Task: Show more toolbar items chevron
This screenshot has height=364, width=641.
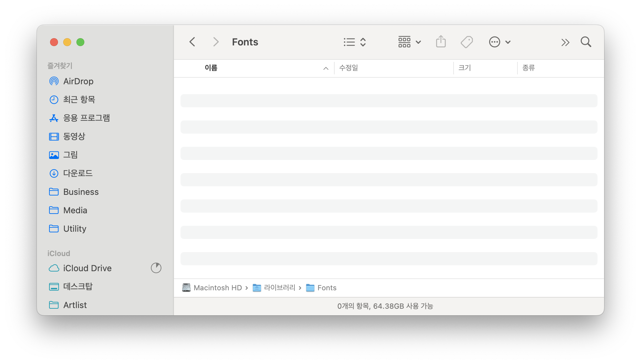Action: click(x=565, y=42)
